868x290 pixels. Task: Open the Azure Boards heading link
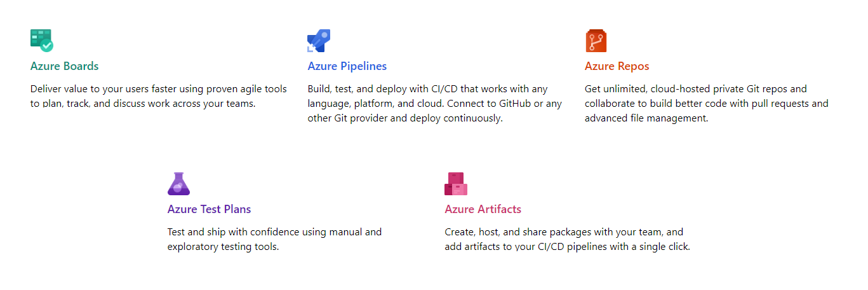(65, 66)
